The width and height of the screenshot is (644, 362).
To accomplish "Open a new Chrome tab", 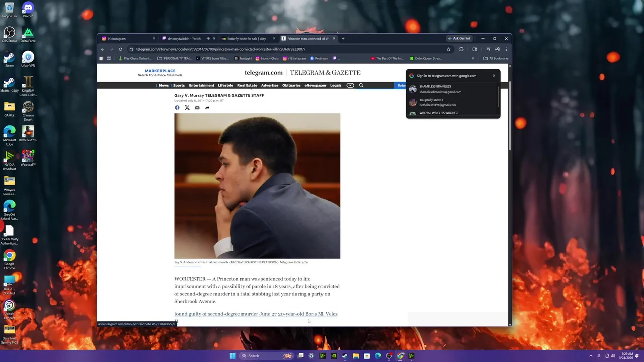I will click(x=343, y=39).
